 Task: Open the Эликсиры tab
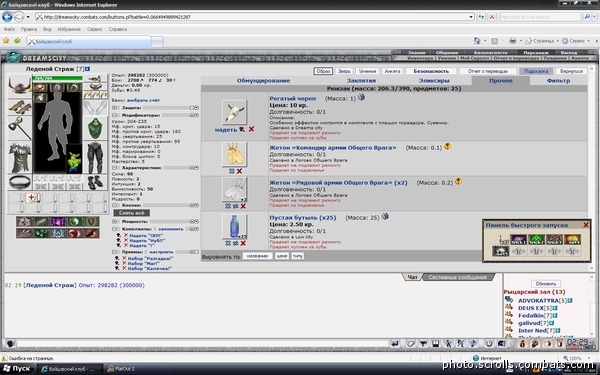434,81
